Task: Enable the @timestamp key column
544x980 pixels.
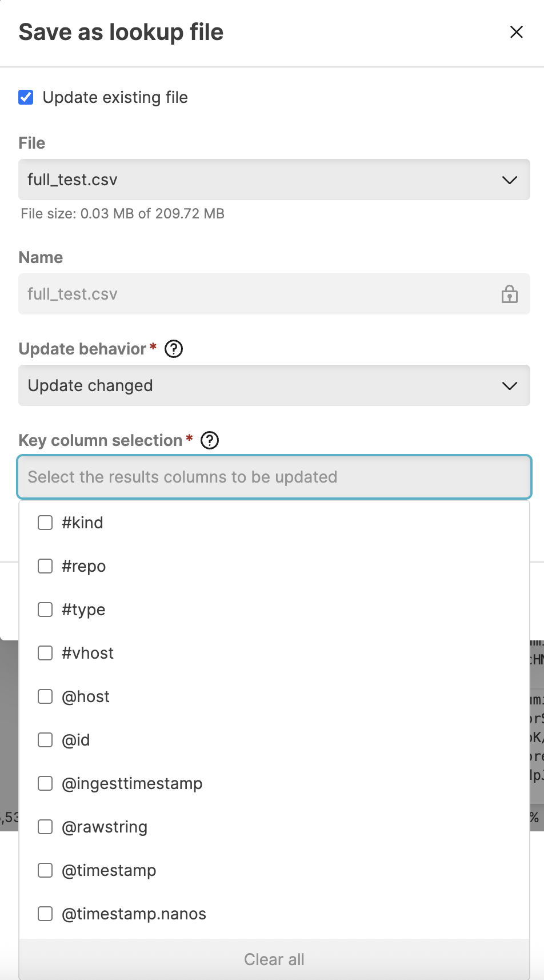Action: tap(45, 870)
